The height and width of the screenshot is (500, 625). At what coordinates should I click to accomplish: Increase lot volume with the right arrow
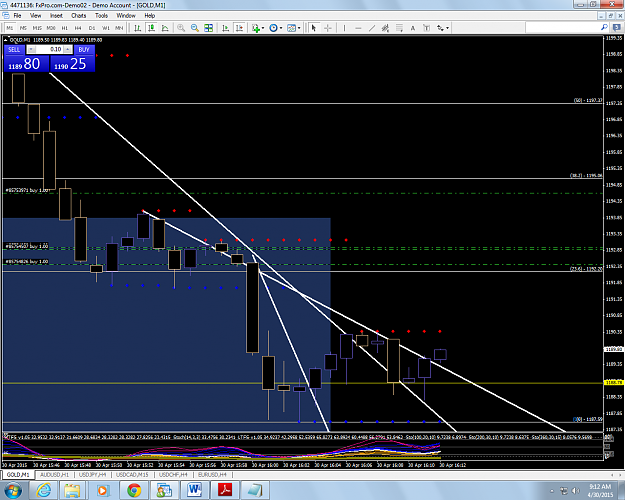tap(68, 49)
